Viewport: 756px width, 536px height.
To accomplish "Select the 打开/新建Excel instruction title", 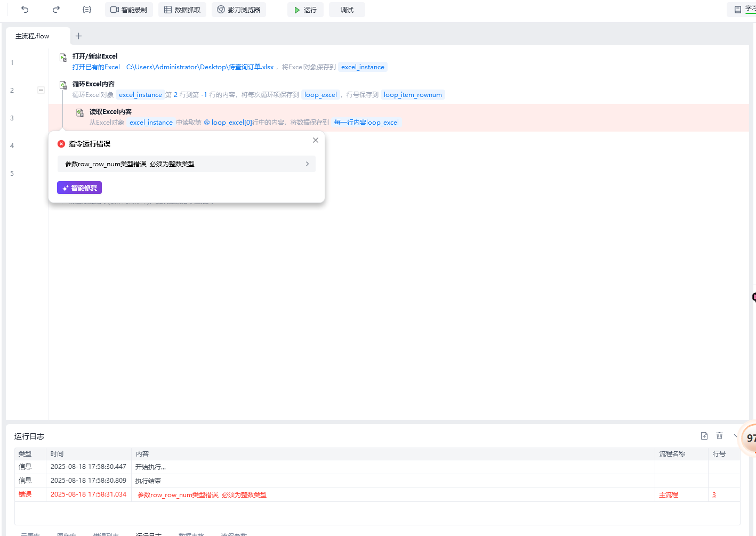I will [x=95, y=56].
